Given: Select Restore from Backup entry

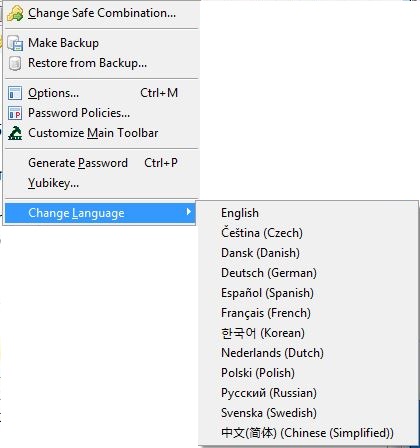Looking at the screenshot, I should 101,63.
